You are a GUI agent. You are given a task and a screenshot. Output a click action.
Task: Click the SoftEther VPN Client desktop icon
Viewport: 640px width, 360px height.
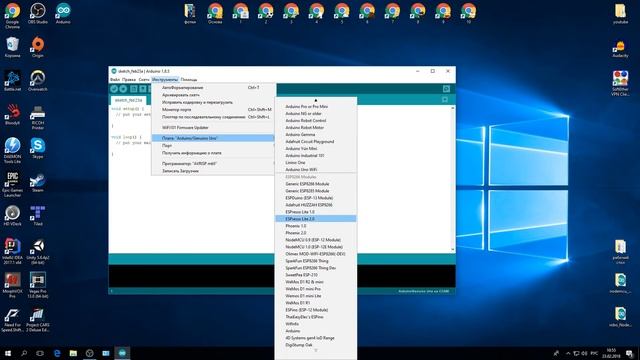point(620,83)
